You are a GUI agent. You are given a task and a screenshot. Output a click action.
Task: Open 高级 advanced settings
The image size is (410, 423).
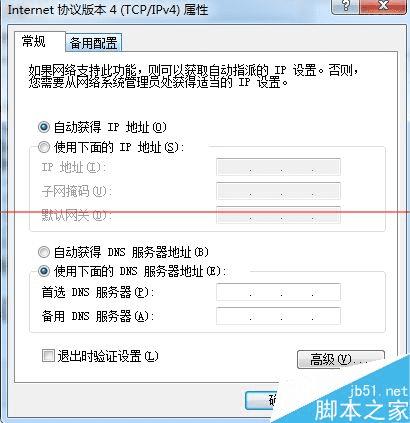(x=341, y=359)
